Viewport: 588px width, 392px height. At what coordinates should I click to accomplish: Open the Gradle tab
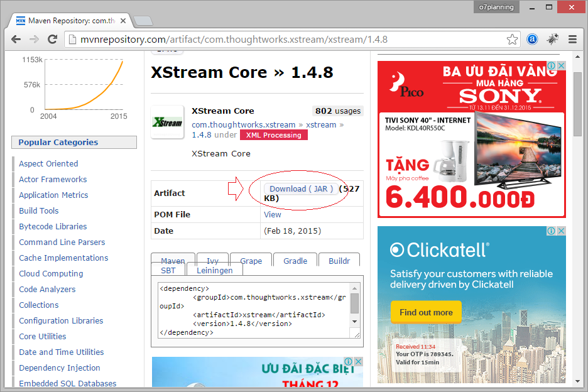(x=295, y=261)
